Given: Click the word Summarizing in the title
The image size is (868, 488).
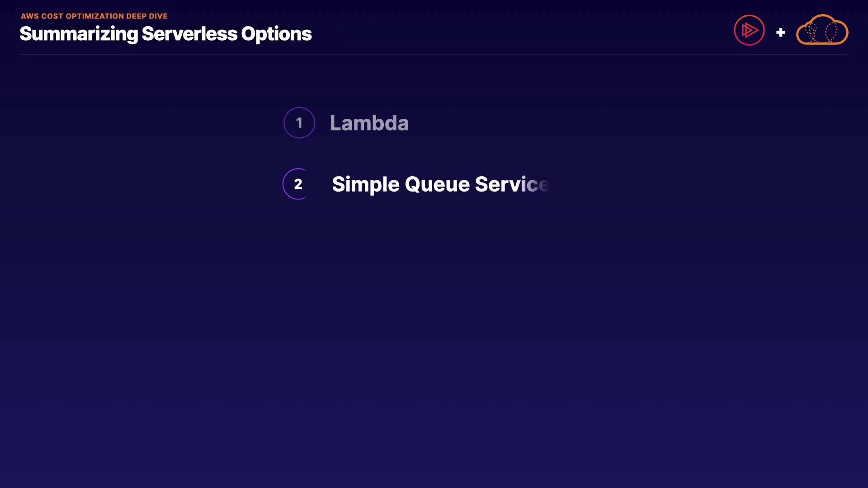Looking at the screenshot, I should point(79,34).
